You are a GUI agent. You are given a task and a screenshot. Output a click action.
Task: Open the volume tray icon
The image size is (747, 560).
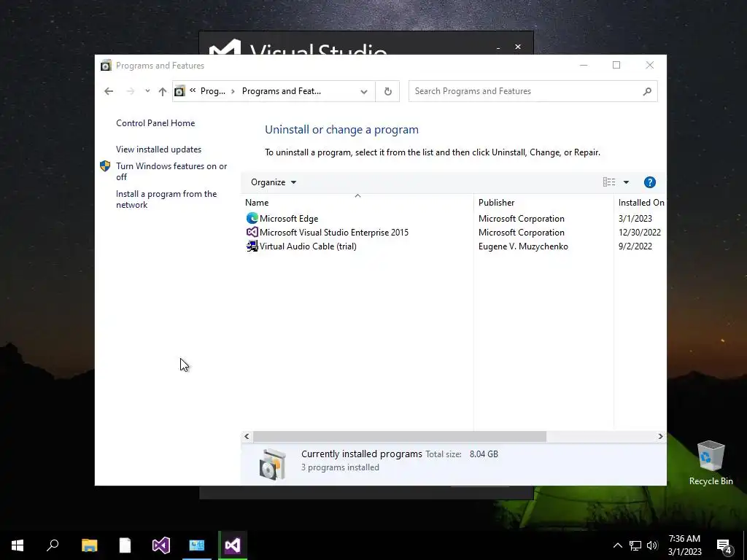click(x=652, y=545)
